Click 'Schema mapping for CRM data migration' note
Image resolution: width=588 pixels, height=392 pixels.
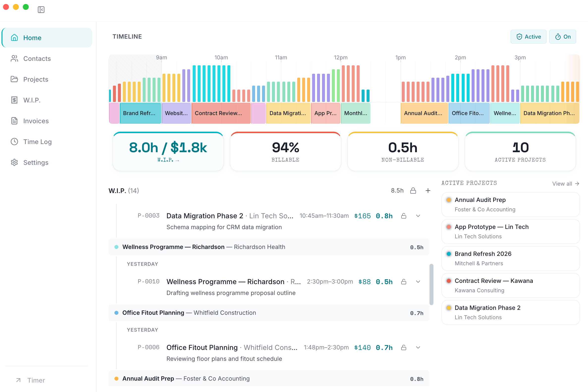pos(224,227)
